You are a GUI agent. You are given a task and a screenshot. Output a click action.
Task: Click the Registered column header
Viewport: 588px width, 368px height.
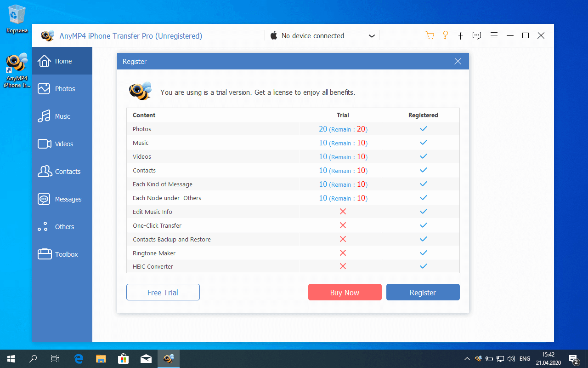(x=423, y=115)
